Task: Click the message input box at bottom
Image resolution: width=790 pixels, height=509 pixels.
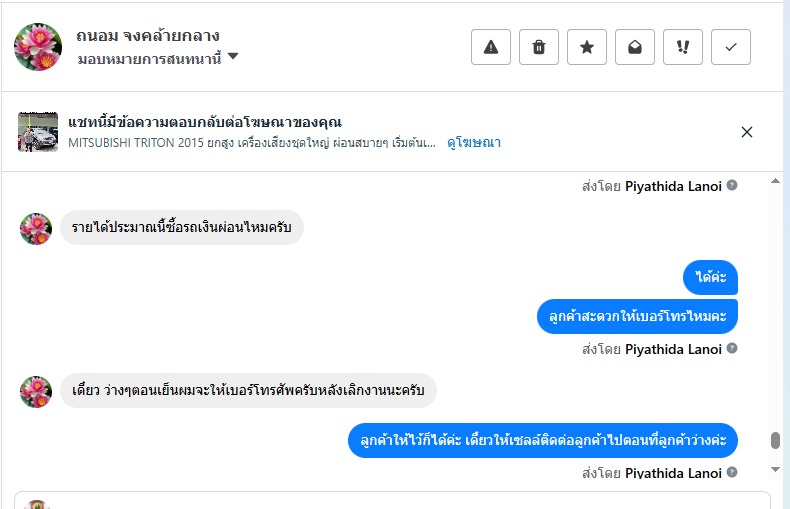Action: 400,500
